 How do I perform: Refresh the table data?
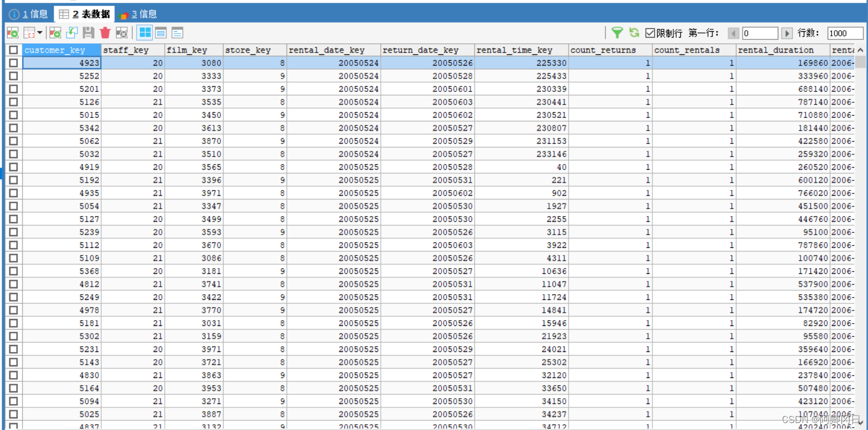(x=634, y=33)
